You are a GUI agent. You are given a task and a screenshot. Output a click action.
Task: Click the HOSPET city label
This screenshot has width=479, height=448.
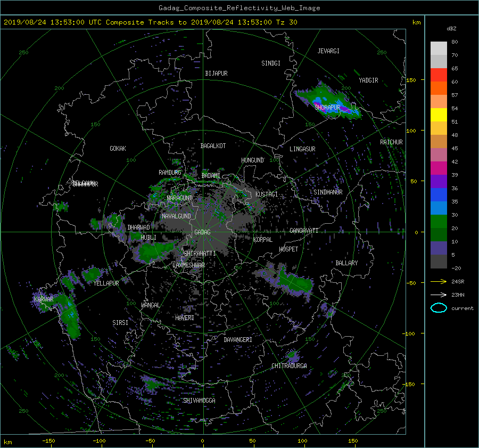click(x=288, y=249)
